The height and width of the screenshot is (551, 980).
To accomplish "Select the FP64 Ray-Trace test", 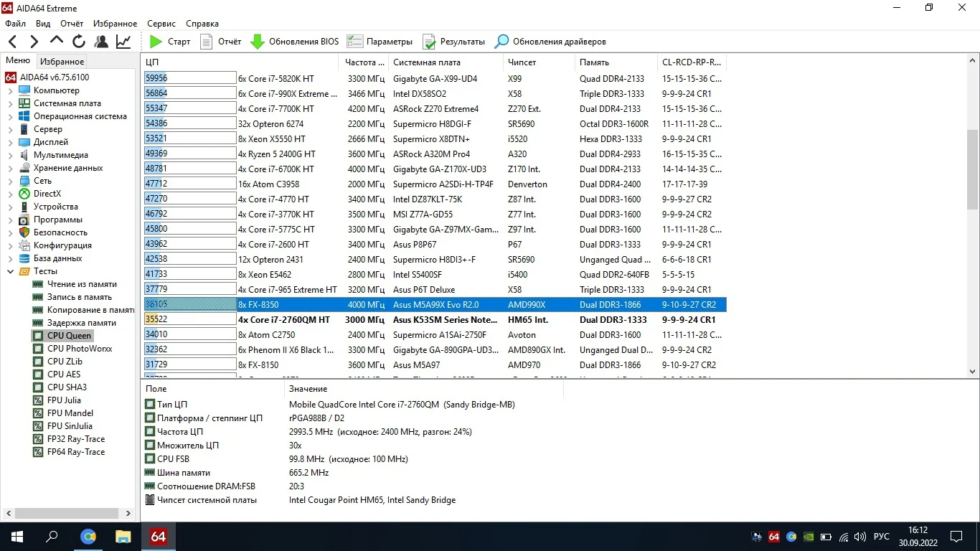I will (x=76, y=452).
